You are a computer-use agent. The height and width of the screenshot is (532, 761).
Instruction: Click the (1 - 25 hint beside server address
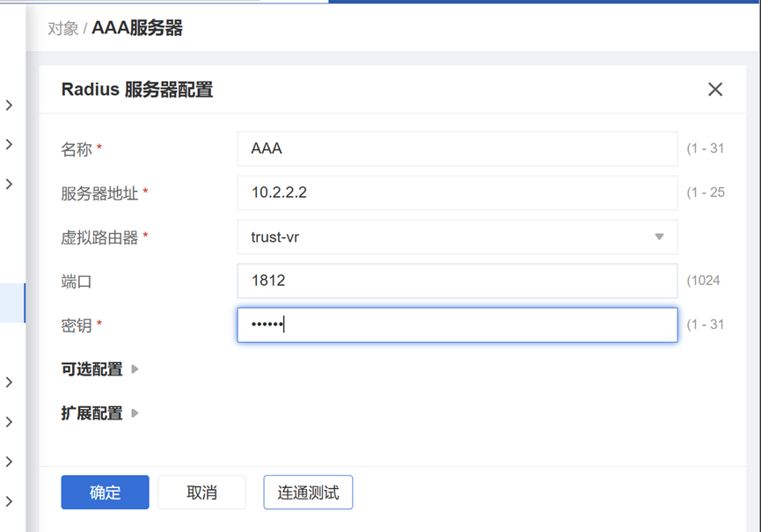[706, 193]
